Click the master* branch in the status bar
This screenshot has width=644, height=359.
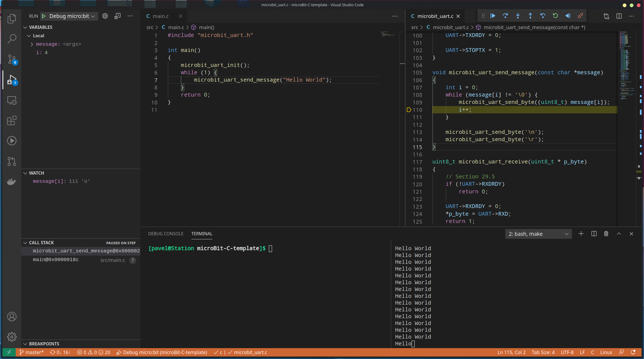[x=32, y=352]
